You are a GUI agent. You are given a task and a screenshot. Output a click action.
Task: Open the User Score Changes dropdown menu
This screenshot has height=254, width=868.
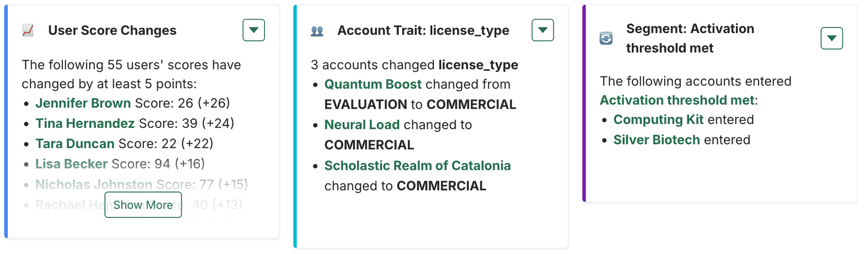254,30
